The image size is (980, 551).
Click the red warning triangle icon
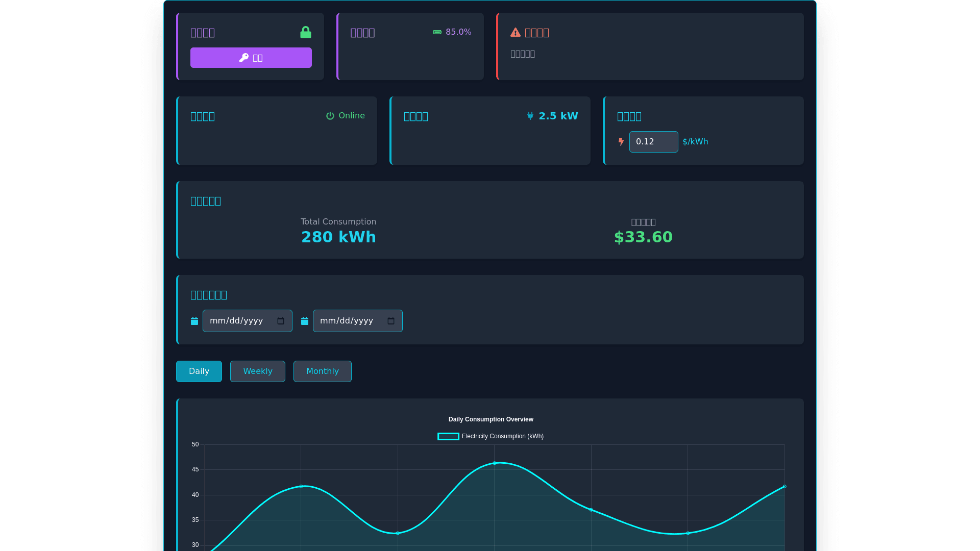[515, 33]
